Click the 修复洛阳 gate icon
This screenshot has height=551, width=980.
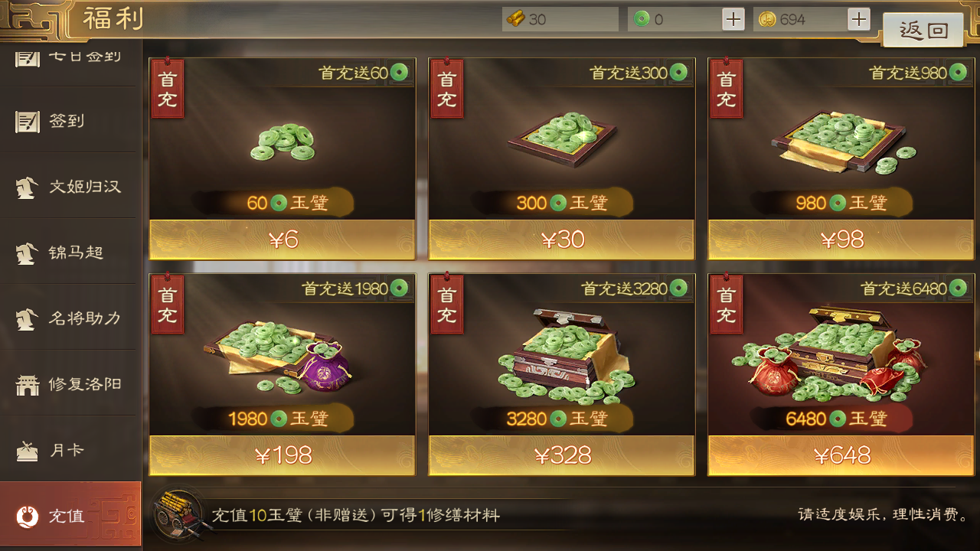(x=28, y=384)
